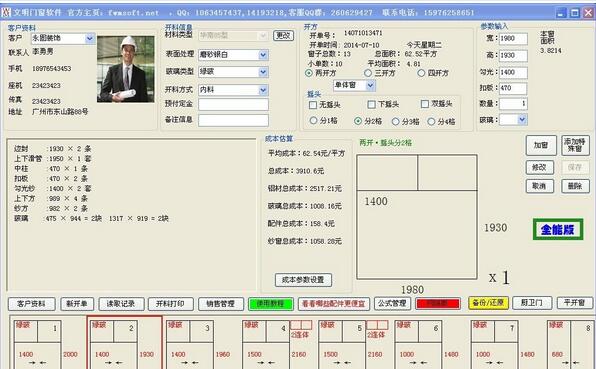
Task: Click the 备注信息 input field
Action: pyautogui.click(x=233, y=120)
